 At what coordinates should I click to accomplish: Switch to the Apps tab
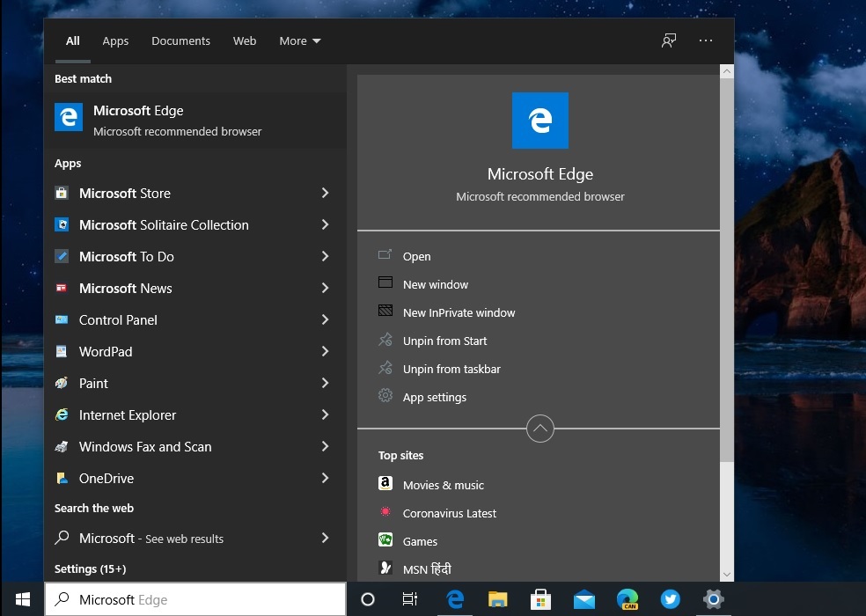tap(115, 40)
